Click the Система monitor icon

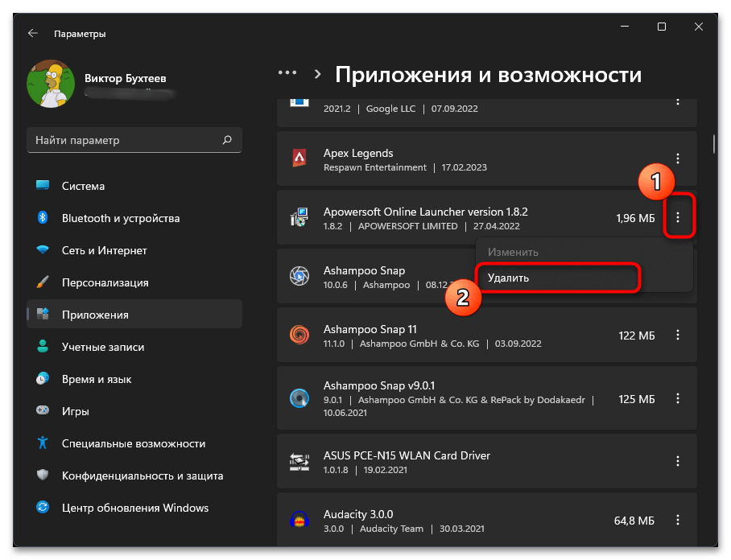[x=43, y=185]
